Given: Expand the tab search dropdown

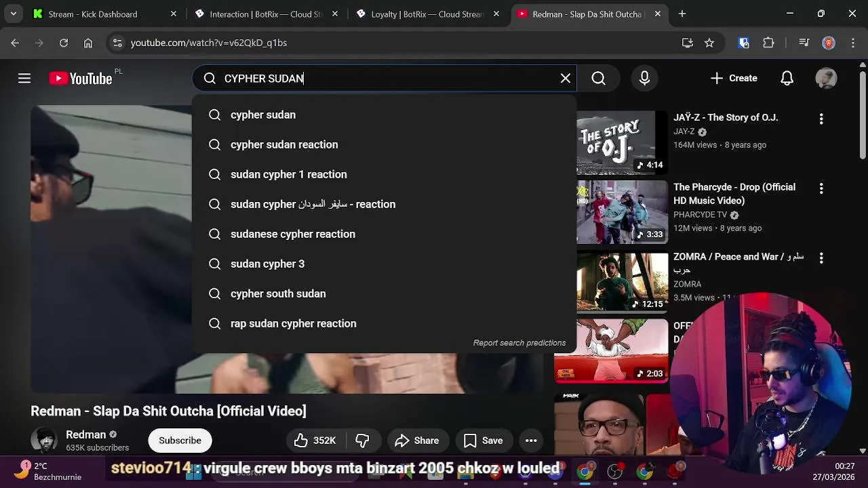Looking at the screenshot, I should point(13,14).
